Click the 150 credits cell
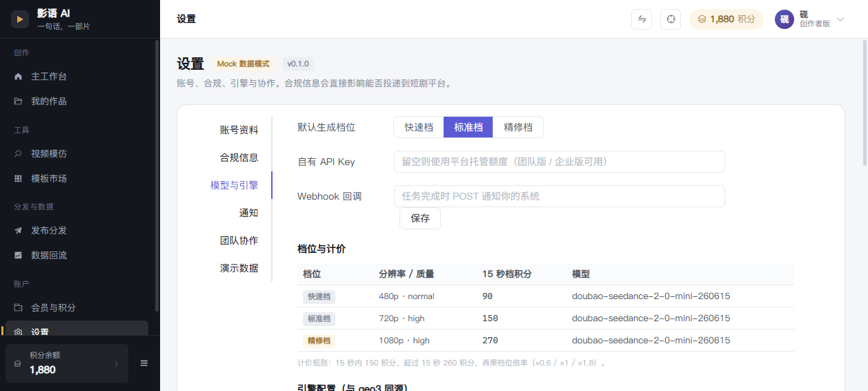Screen dimensions: 868x391 pyautogui.click(x=490, y=318)
